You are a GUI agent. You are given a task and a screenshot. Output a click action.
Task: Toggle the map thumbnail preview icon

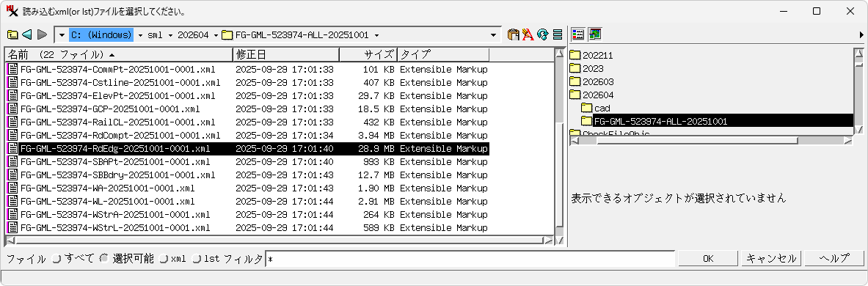(595, 34)
